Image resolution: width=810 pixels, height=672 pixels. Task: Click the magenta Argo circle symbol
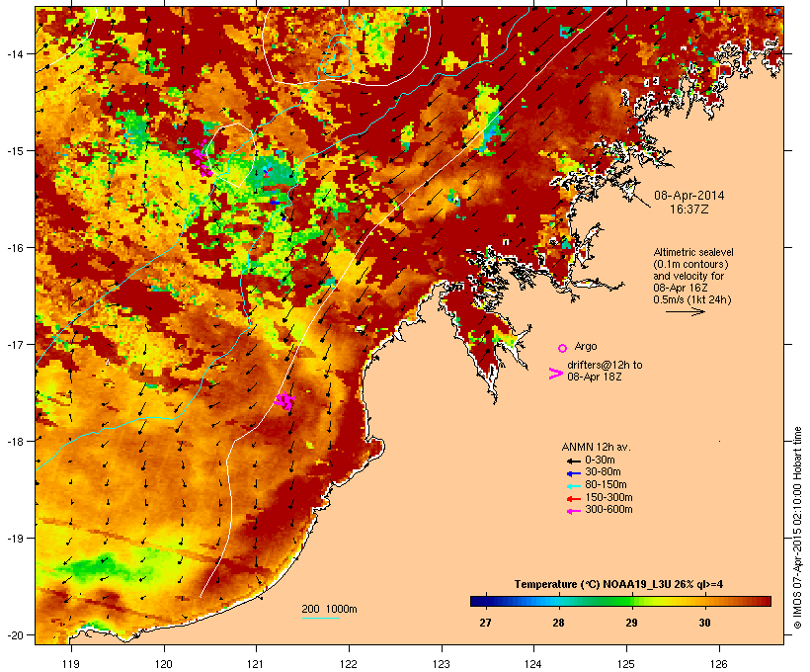click(562, 348)
